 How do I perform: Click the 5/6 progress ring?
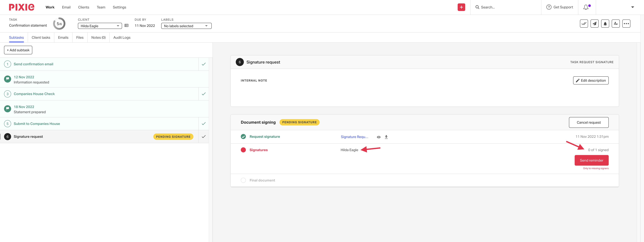coord(59,24)
